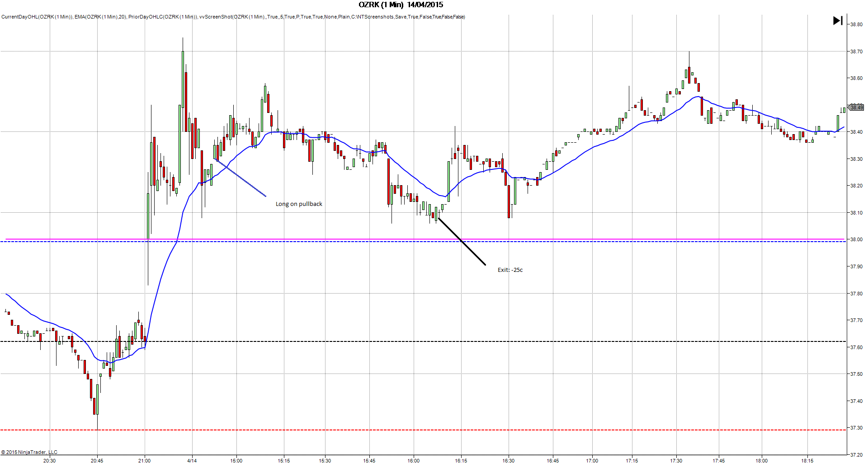868x467 pixels.
Task: Click the 15:15 time axis label
Action: click(284, 461)
